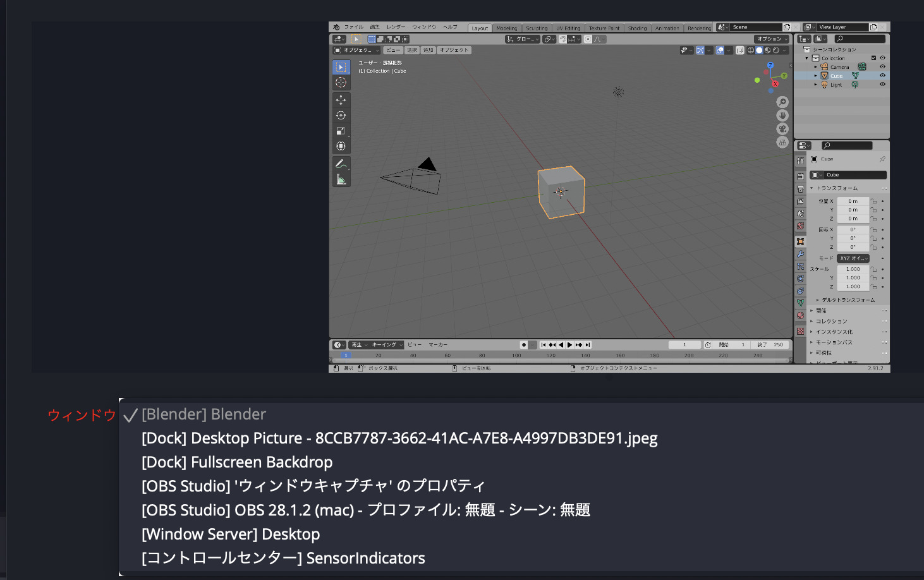Select the Blender Transform tool icon
The width and height of the screenshot is (924, 580).
click(341, 146)
